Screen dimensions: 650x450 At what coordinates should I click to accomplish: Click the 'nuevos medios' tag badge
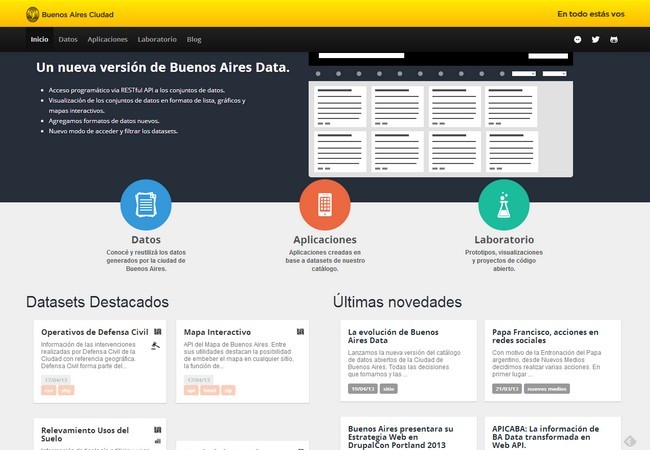pos(547,389)
